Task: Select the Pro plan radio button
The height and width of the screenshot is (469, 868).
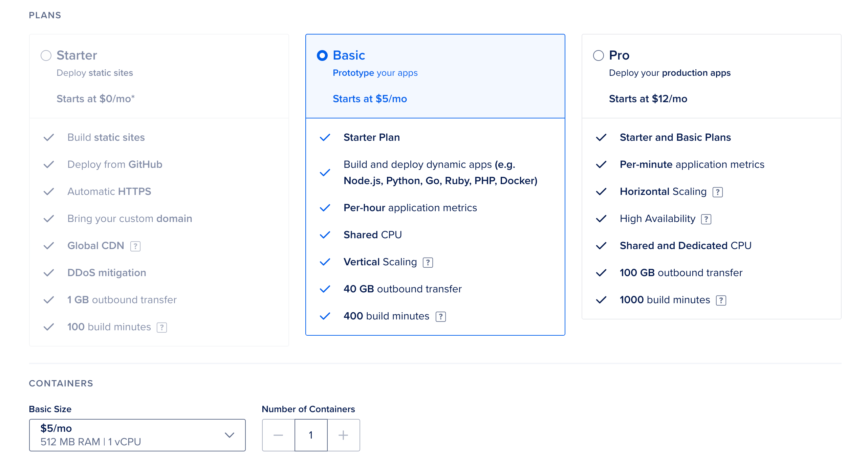Action: click(x=599, y=55)
